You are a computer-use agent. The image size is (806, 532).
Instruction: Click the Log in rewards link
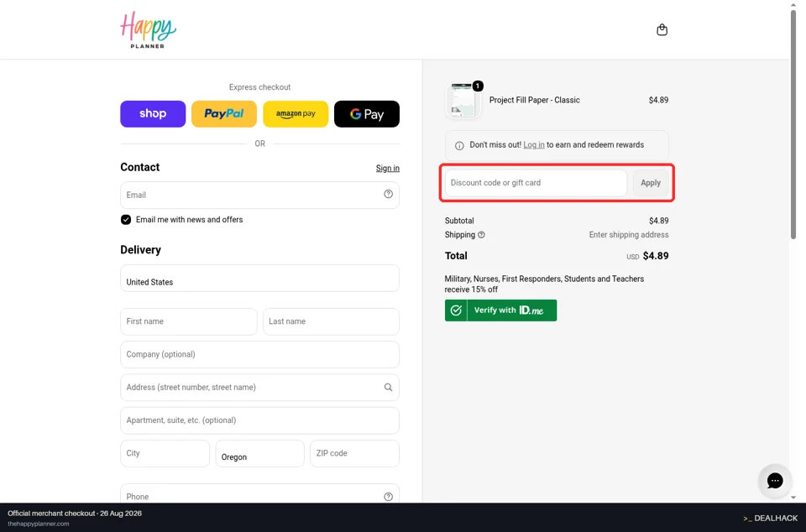coord(534,145)
